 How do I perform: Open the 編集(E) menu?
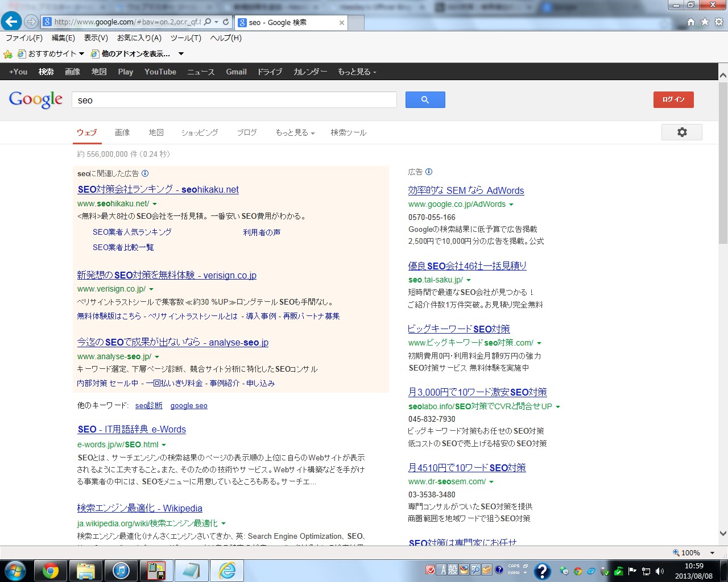coord(63,38)
